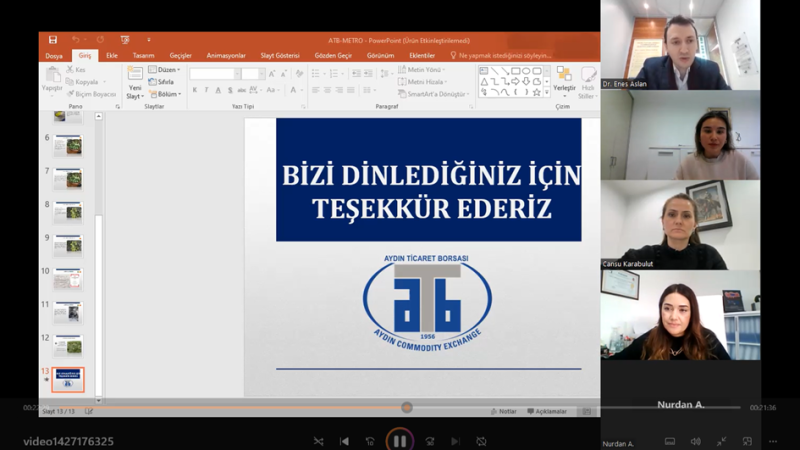Click the clear formatting icon

pyautogui.click(x=299, y=74)
